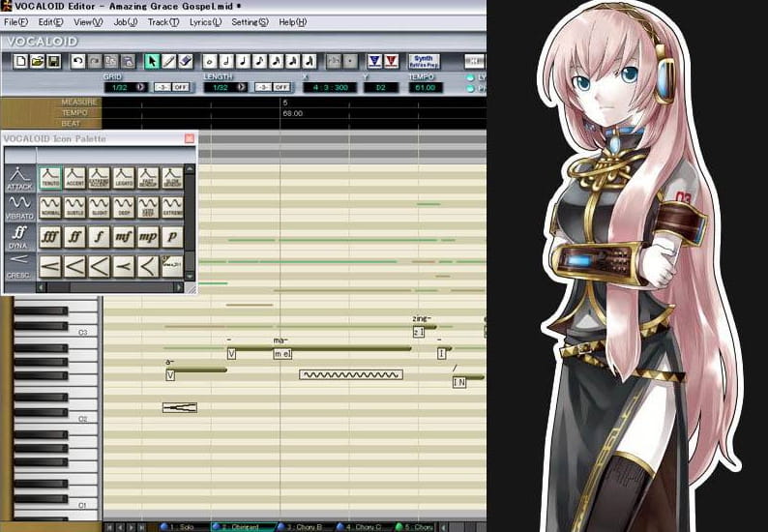Open the Lyrics menu
This screenshot has width=768, height=532.
[x=205, y=22]
